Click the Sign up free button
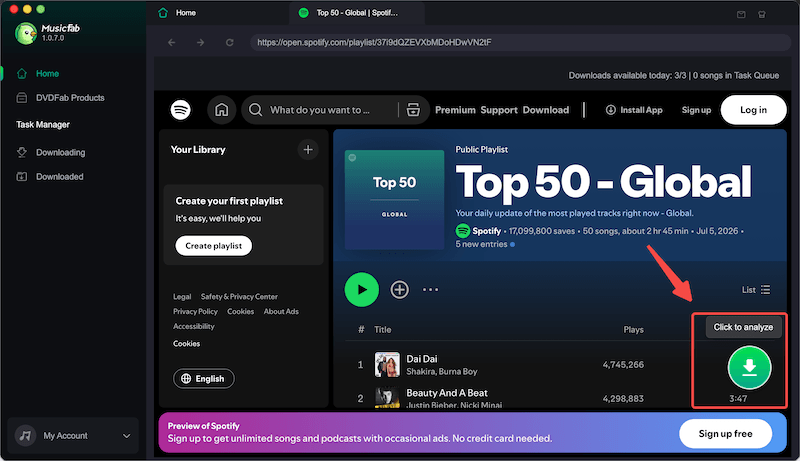Viewport: 800px width, 461px height. click(x=725, y=434)
